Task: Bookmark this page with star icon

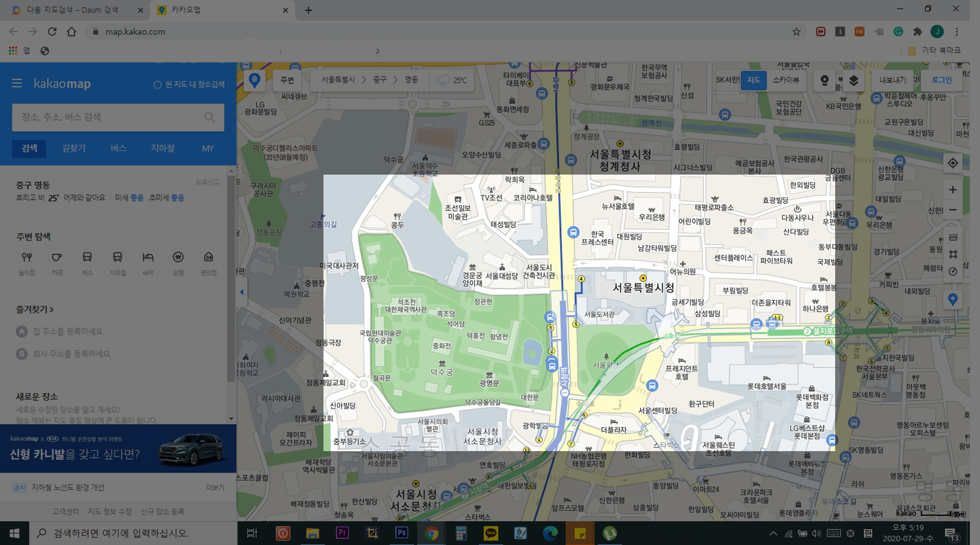Action: pos(796,31)
